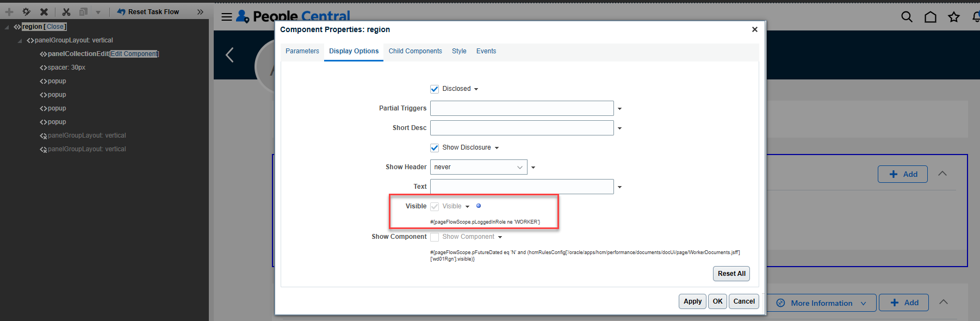Close the Component Properties dialog

pos(754,29)
